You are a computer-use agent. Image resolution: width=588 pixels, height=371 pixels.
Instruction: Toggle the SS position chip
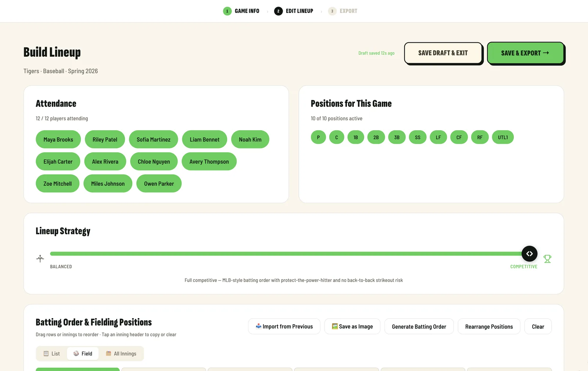(417, 137)
